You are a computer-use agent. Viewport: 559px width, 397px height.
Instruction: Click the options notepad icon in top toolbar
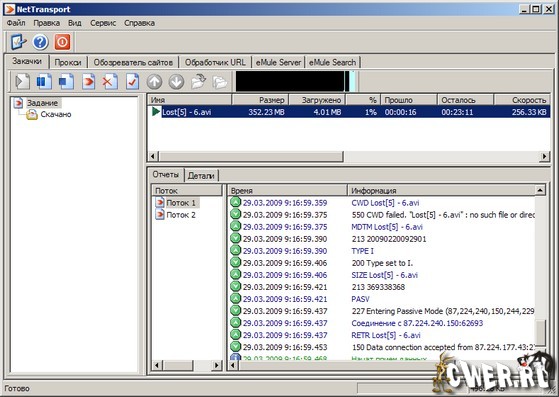(18, 42)
